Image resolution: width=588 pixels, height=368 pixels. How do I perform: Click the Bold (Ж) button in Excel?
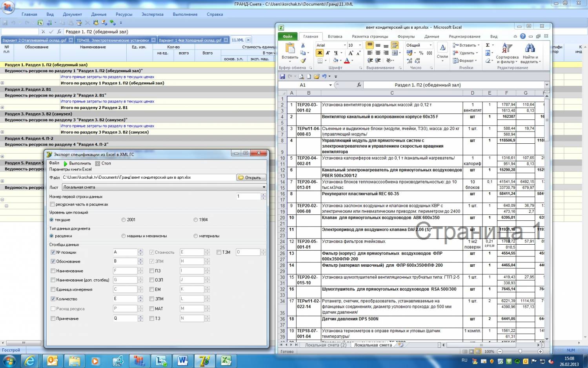coord(320,53)
